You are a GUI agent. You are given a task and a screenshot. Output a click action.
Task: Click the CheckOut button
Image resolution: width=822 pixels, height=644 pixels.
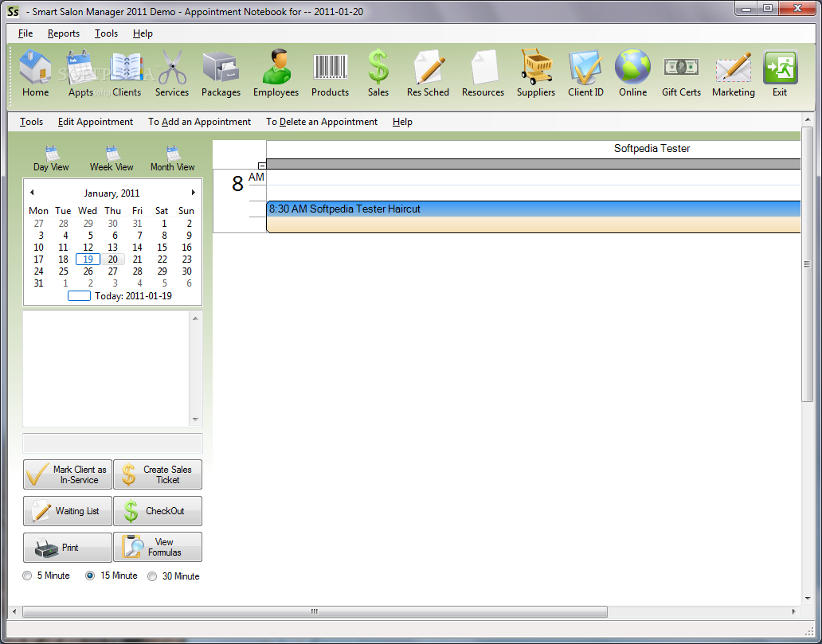[157, 511]
